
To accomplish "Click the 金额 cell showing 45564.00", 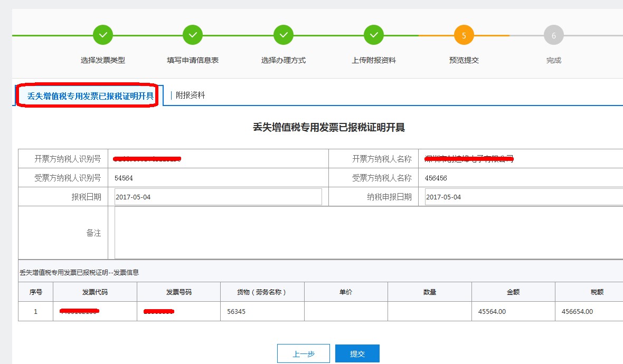I will click(492, 311).
